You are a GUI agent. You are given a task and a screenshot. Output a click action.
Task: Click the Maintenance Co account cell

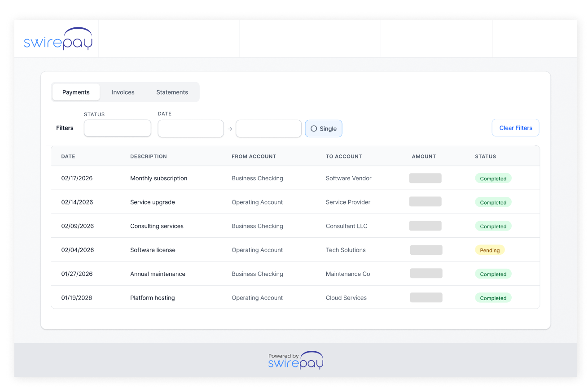(x=348, y=274)
